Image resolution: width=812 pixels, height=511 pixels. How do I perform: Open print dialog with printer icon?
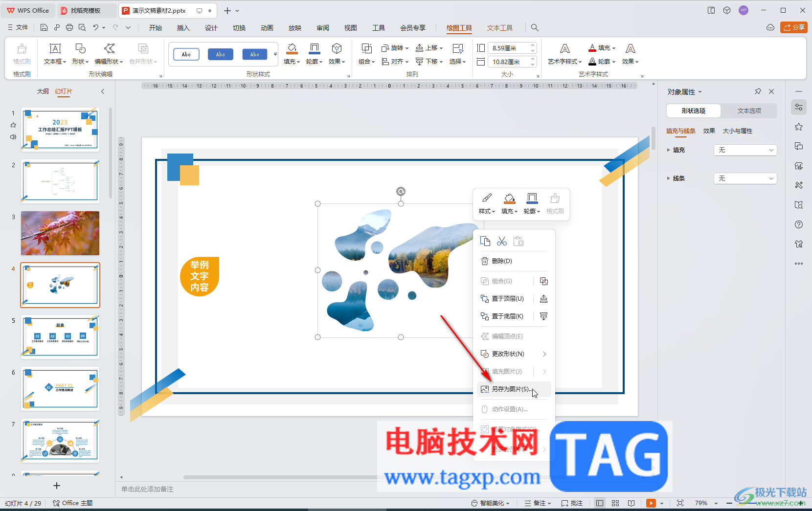pos(69,27)
